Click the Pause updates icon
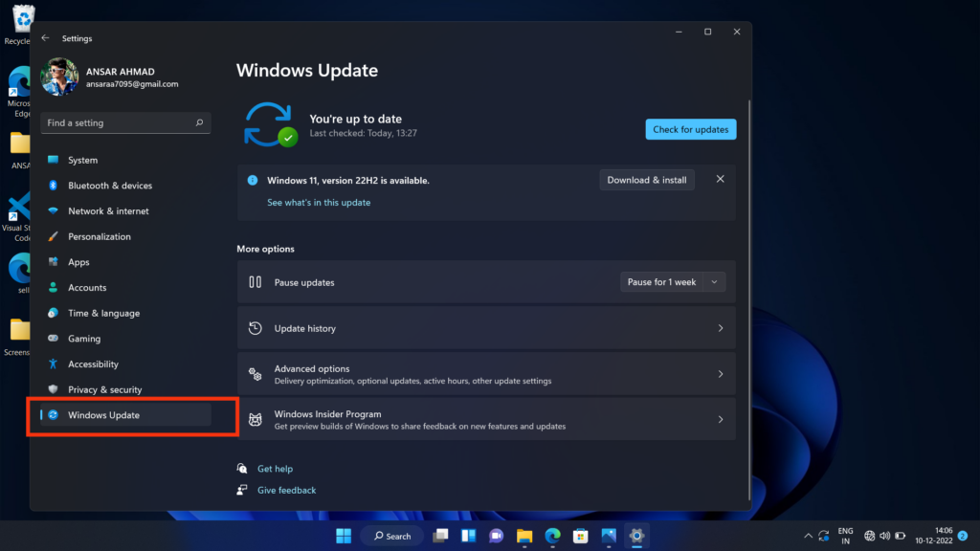This screenshot has height=551, width=980. [x=255, y=282]
